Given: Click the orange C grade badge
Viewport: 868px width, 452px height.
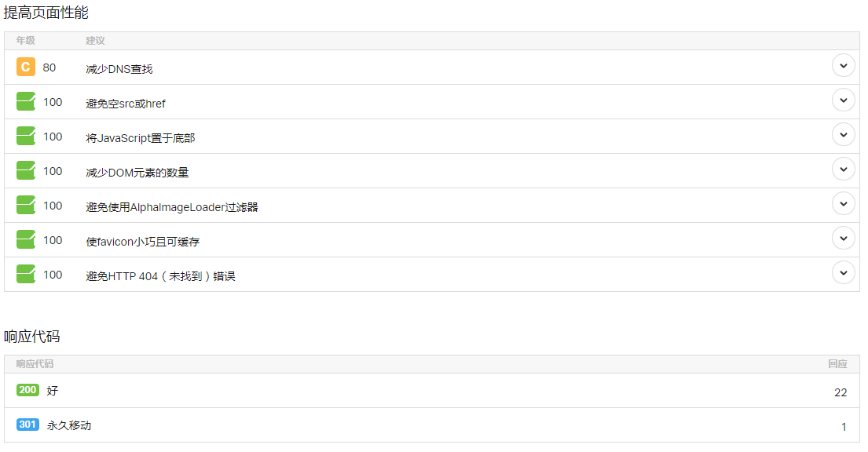Looking at the screenshot, I should [26, 67].
